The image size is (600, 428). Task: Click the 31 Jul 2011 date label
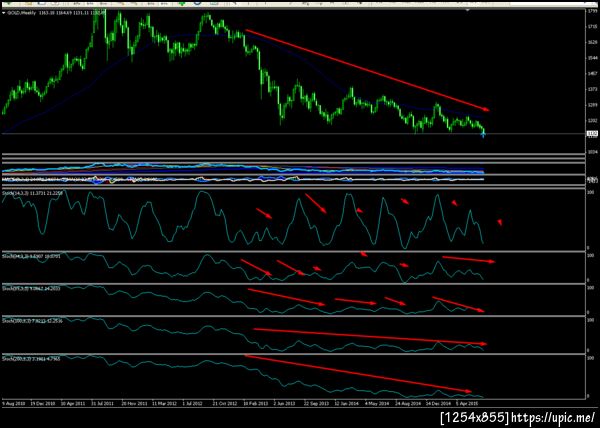103,404
